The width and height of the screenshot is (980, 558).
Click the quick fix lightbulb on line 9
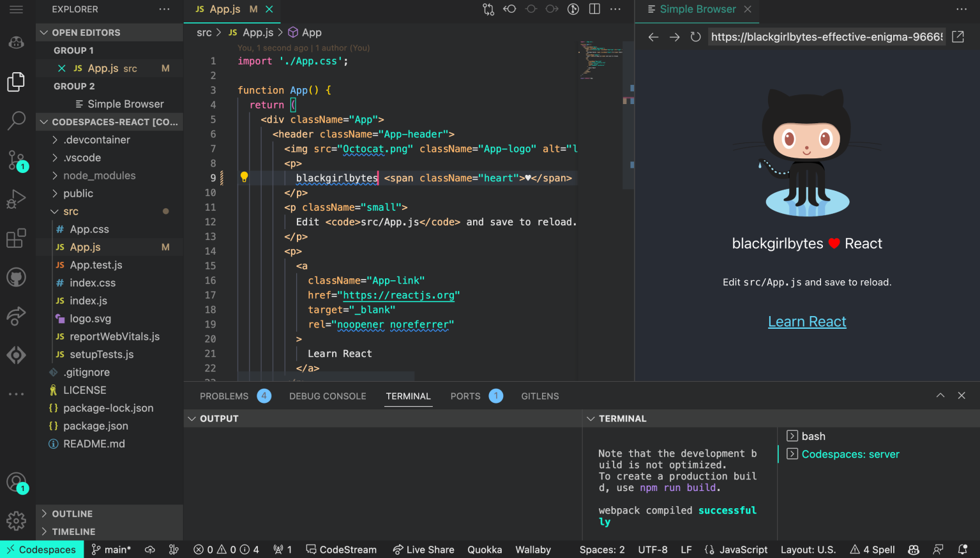point(244,177)
